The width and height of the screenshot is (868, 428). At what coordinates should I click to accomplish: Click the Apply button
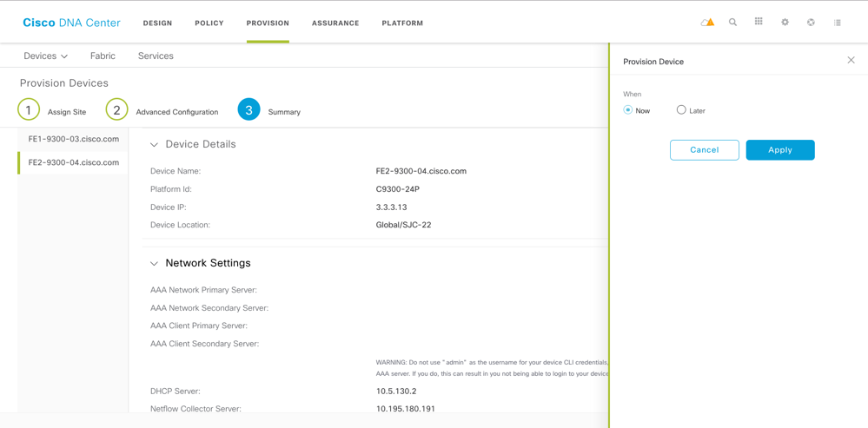click(780, 150)
